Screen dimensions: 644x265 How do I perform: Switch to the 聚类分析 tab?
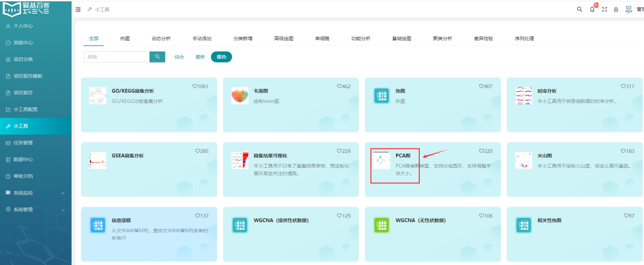(x=442, y=39)
